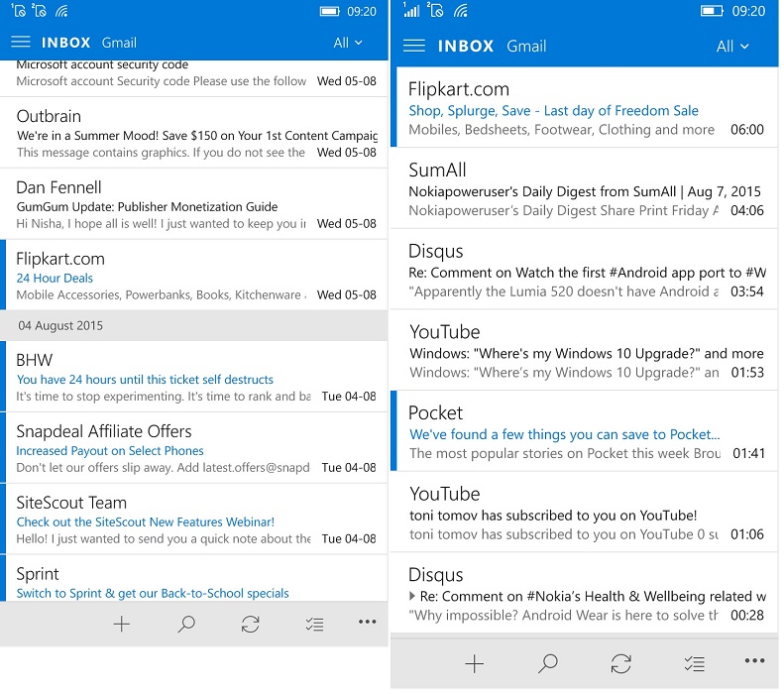This screenshot has height=694, width=784.
Task: Open BHW ticket self destructs email
Action: [194, 377]
